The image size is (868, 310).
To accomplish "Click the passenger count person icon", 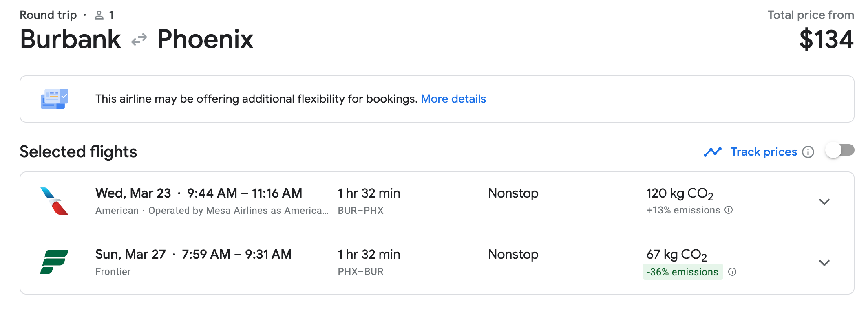I will pos(99,15).
